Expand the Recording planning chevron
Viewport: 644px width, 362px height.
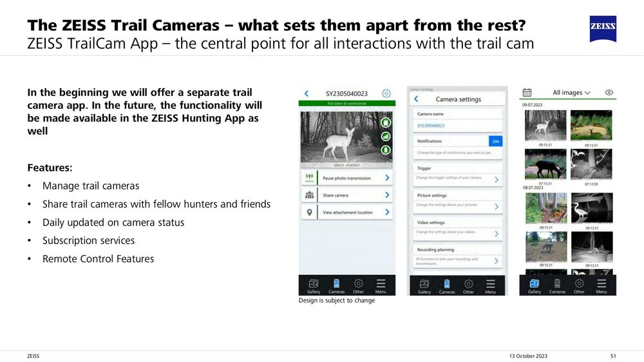[497, 261]
